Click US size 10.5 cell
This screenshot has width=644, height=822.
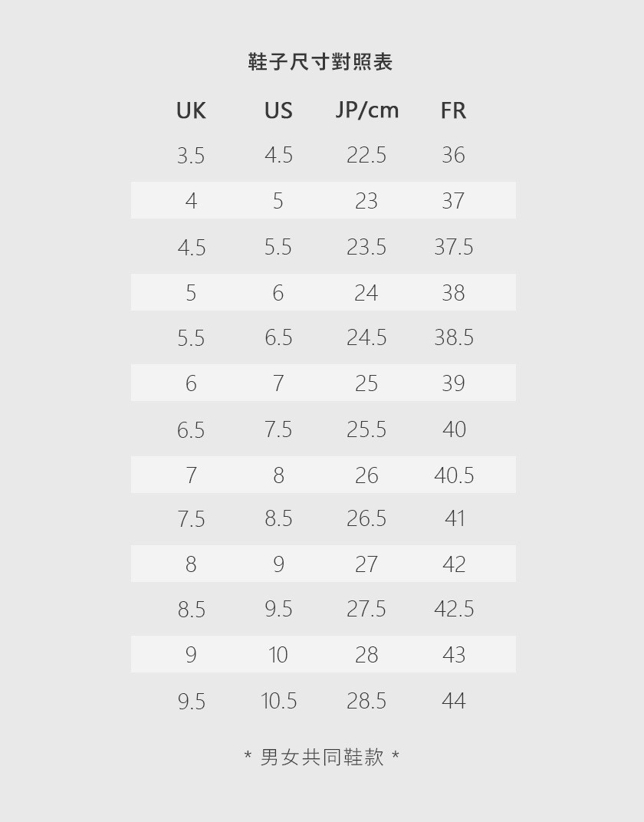[278, 701]
